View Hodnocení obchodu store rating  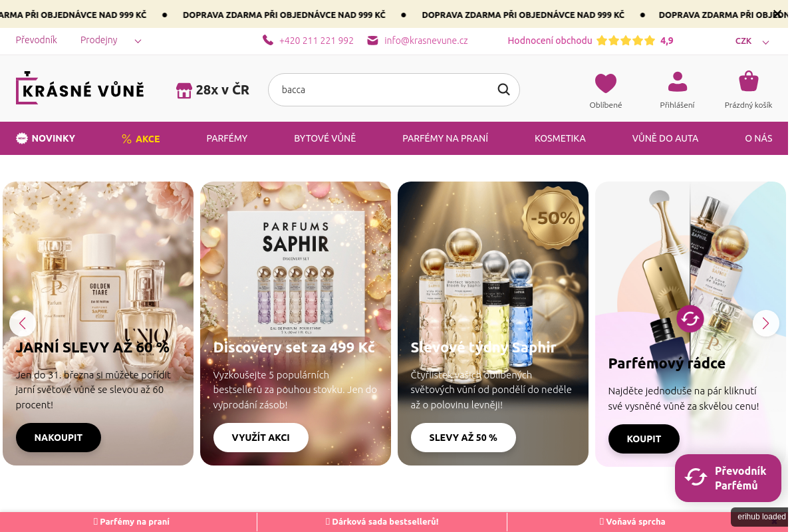pyautogui.click(x=550, y=41)
